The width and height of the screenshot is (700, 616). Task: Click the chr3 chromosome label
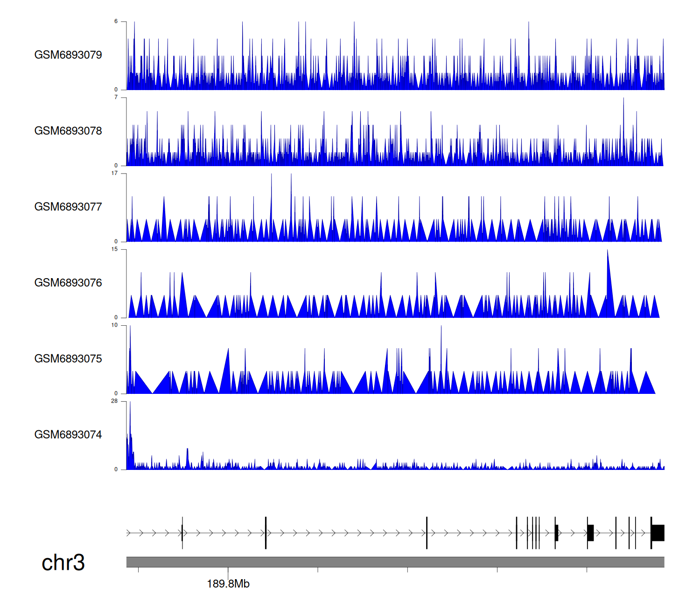pos(63,563)
